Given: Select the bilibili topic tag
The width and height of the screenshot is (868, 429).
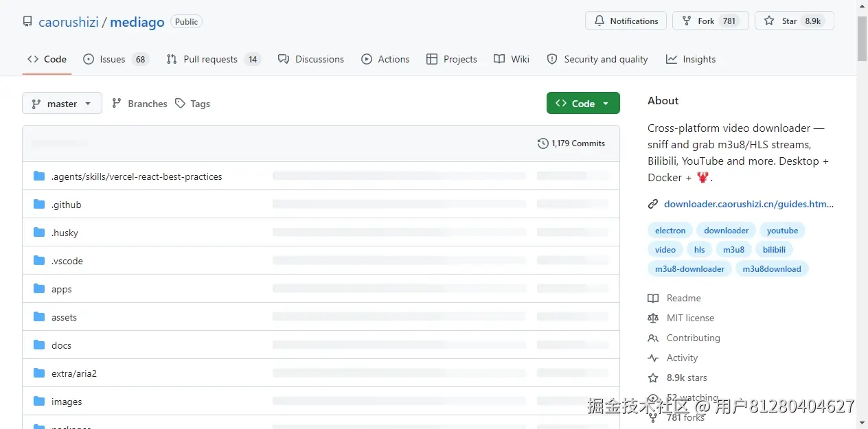Looking at the screenshot, I should point(774,250).
